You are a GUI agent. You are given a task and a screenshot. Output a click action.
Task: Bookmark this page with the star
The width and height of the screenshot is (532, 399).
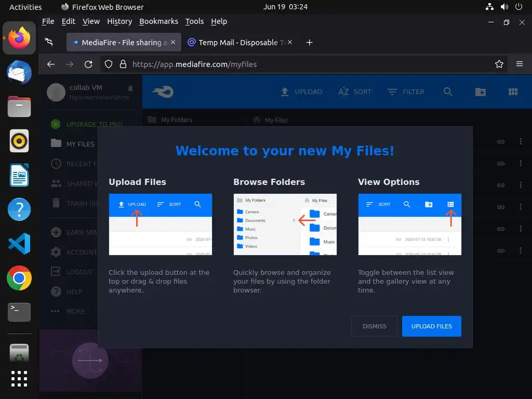[499, 64]
